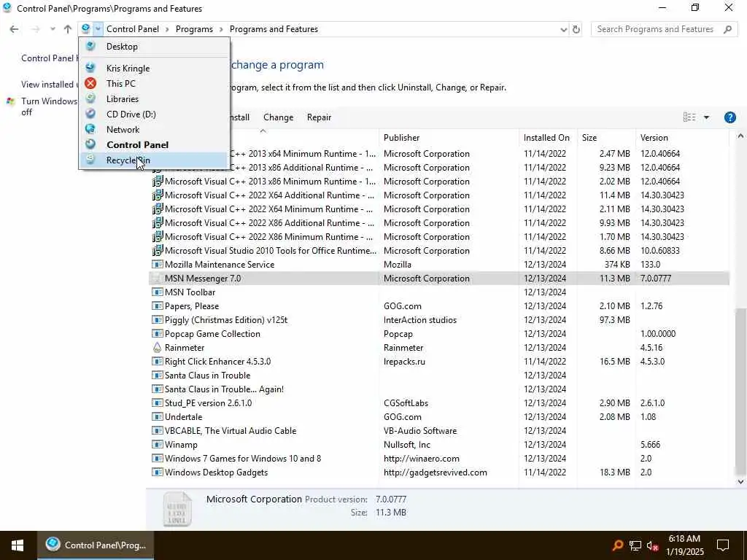Click the Turn Windows features link
This screenshot has height=560, width=747.
pos(49,106)
